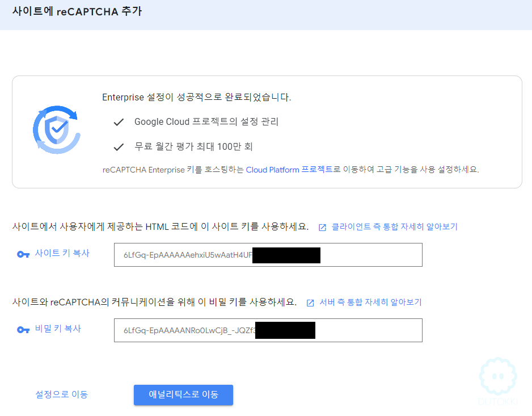532x416 pixels.
Task: Select the site key text field
Action: 268,255
